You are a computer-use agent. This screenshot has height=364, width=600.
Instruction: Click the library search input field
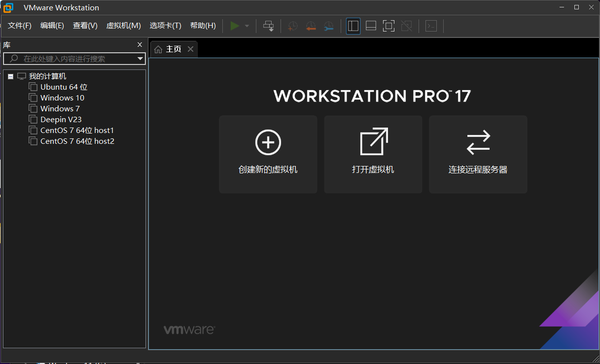[x=74, y=59]
